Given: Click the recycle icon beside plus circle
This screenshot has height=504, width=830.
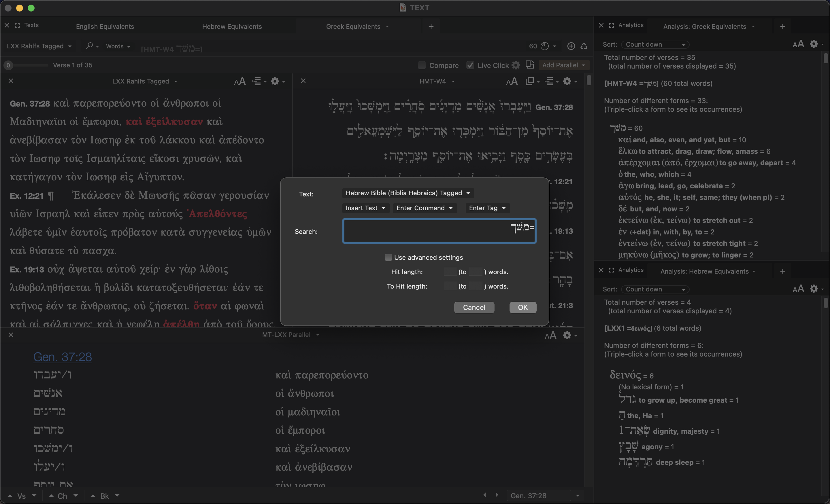Looking at the screenshot, I should coord(584,46).
